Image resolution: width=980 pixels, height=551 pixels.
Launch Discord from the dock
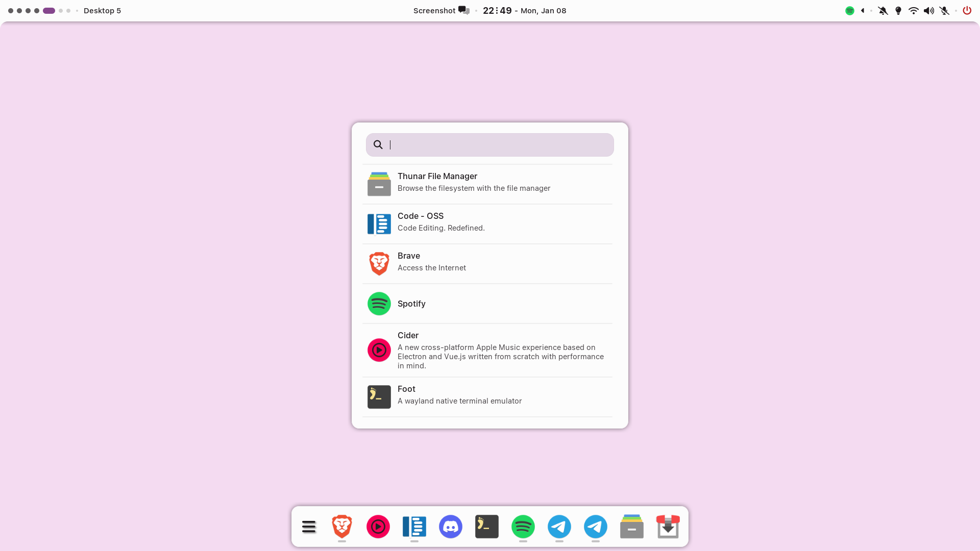[451, 527]
